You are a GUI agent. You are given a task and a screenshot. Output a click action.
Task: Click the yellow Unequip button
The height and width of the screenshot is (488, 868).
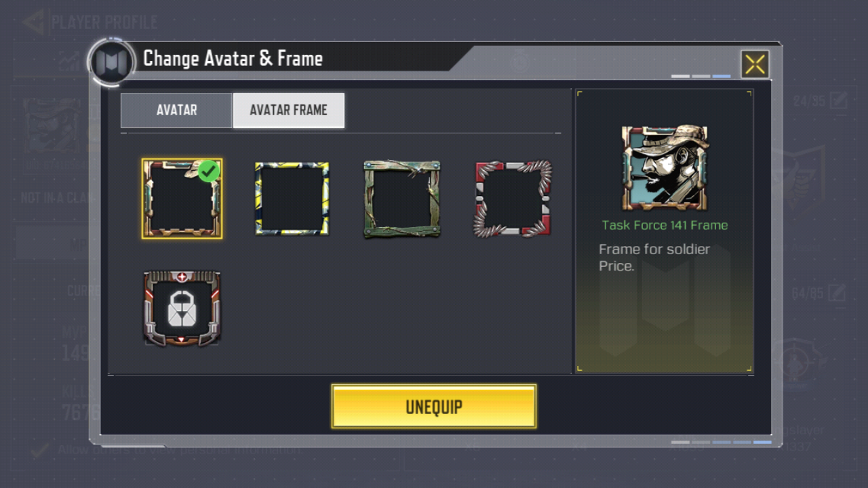(x=434, y=407)
